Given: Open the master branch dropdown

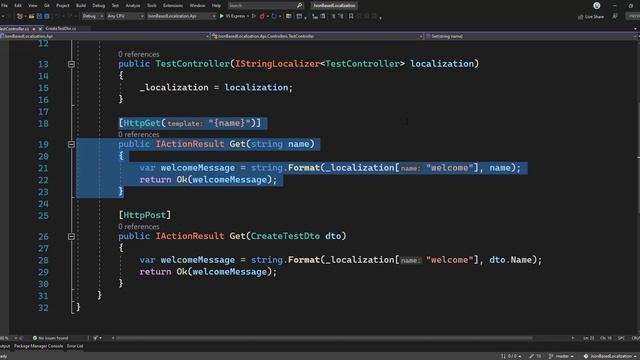Looking at the screenshot, I should (x=561, y=356).
